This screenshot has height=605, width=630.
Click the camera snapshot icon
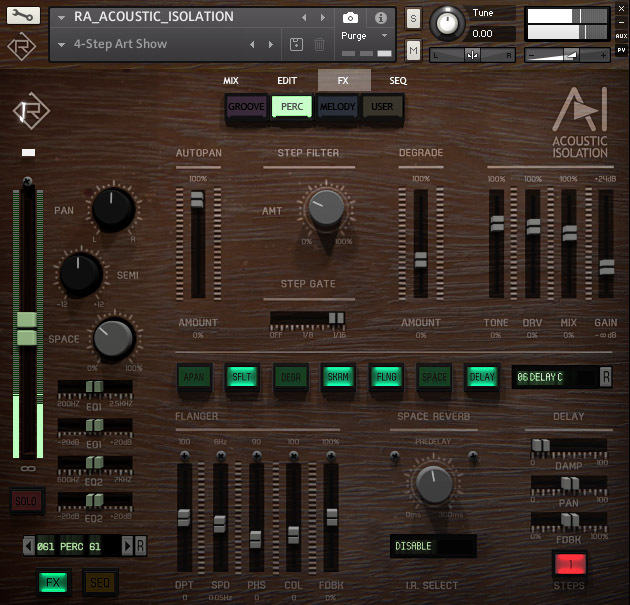click(x=350, y=18)
